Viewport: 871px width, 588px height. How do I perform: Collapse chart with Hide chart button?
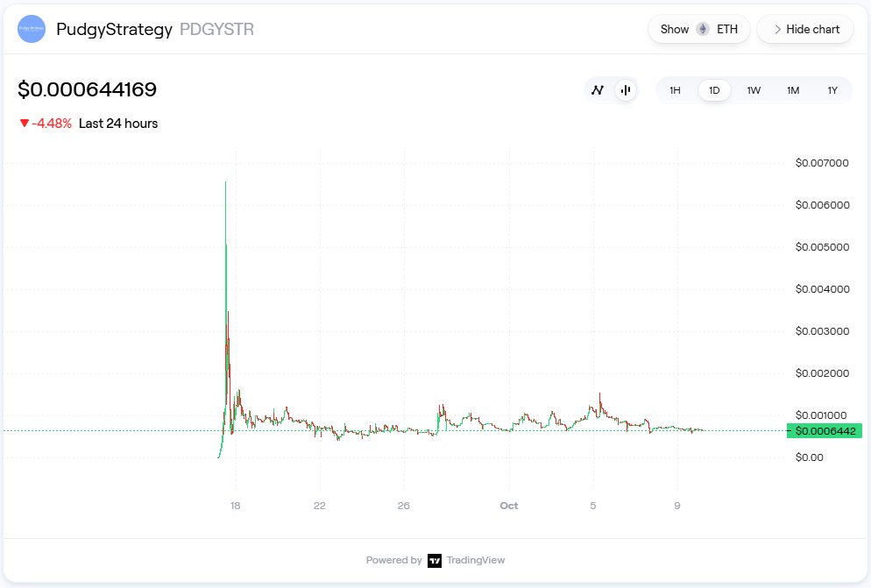coord(805,30)
